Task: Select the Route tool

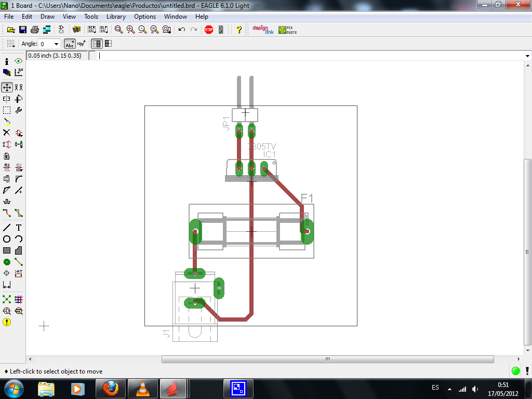Action: click(x=7, y=213)
